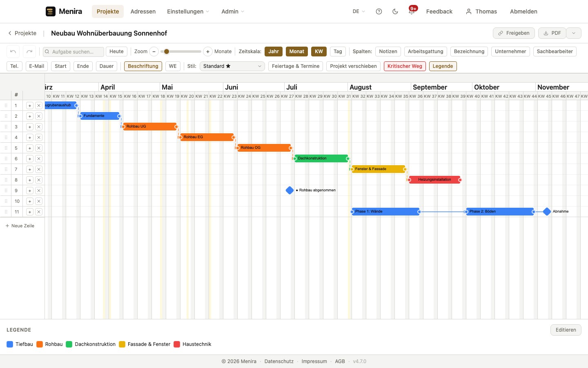Open the help question mark icon

pos(379,11)
